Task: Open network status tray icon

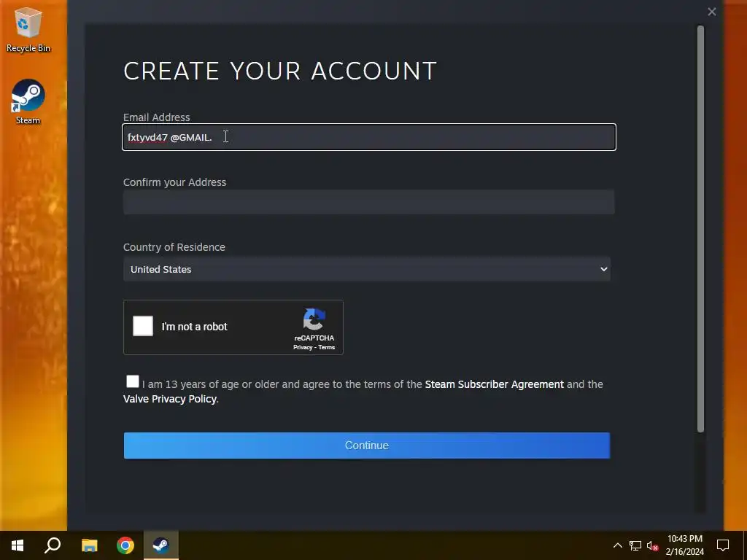Action: coord(635,545)
